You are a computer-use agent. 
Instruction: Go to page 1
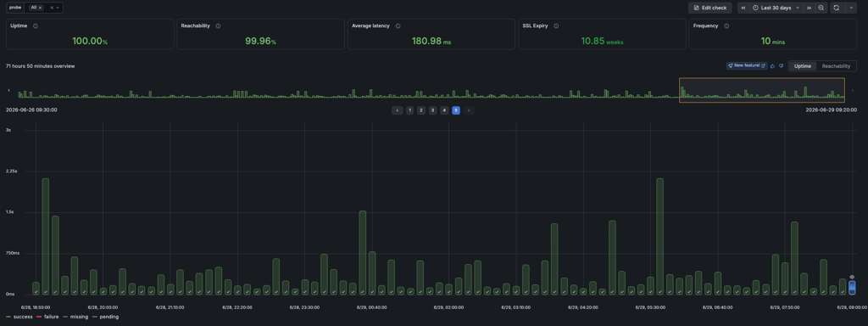tap(409, 110)
